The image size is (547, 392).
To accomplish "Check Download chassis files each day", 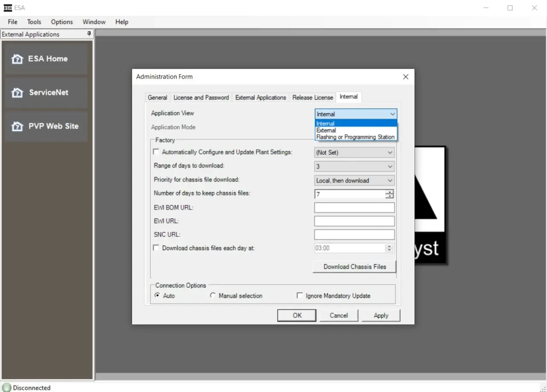I will coord(156,248).
